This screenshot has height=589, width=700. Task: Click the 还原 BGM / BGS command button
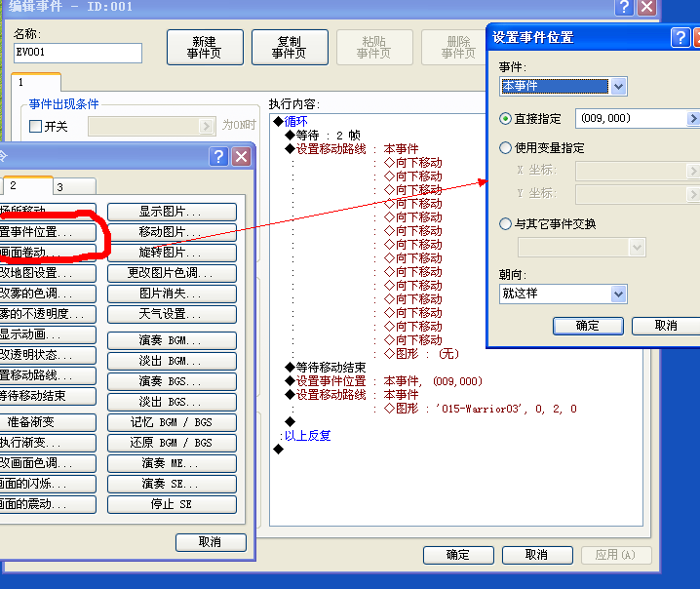[x=172, y=444]
